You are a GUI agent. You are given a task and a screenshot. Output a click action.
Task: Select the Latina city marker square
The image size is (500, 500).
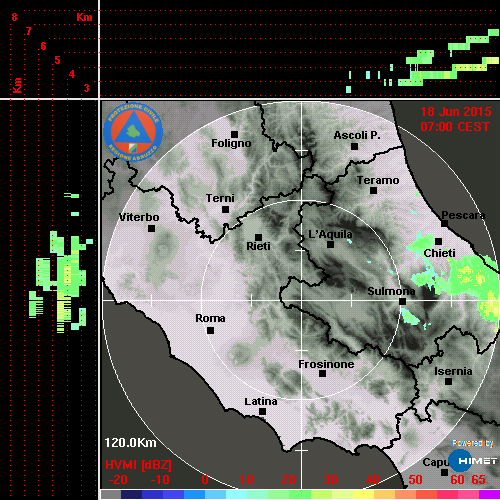point(262,412)
